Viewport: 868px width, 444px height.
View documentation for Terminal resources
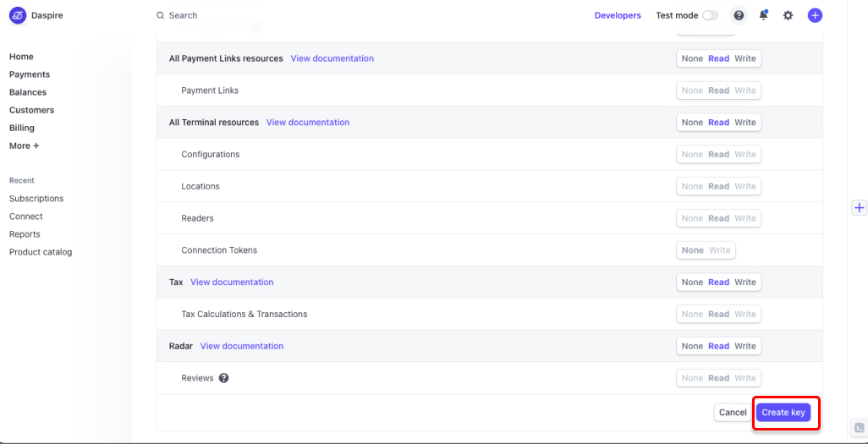tap(308, 123)
